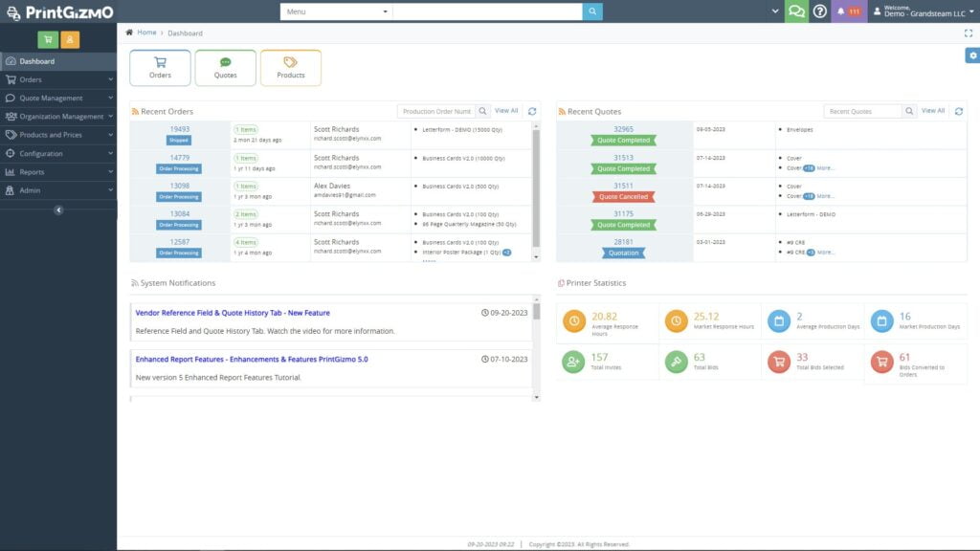The height and width of the screenshot is (551, 980).
Task: Click the Recent Orders search magnifier
Action: click(482, 111)
